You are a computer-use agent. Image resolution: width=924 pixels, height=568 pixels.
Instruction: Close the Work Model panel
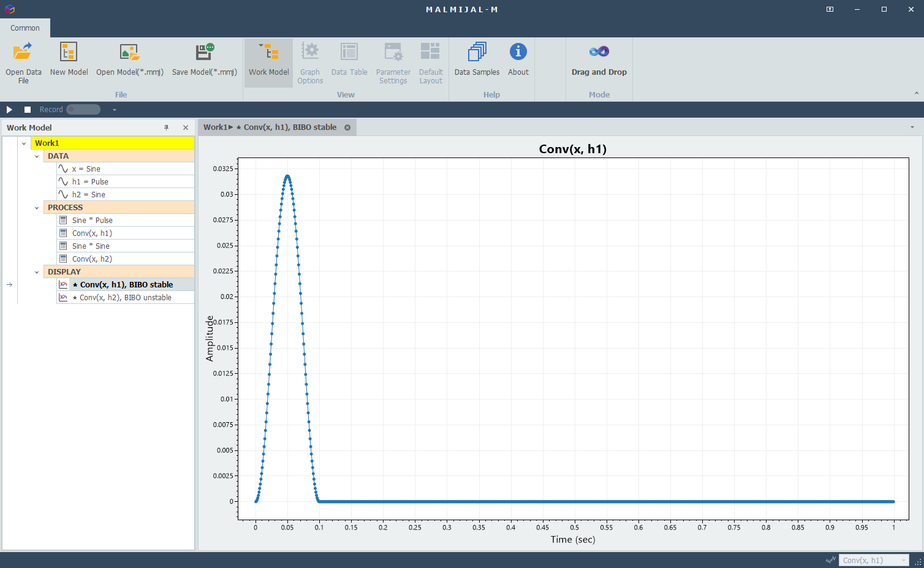click(186, 127)
